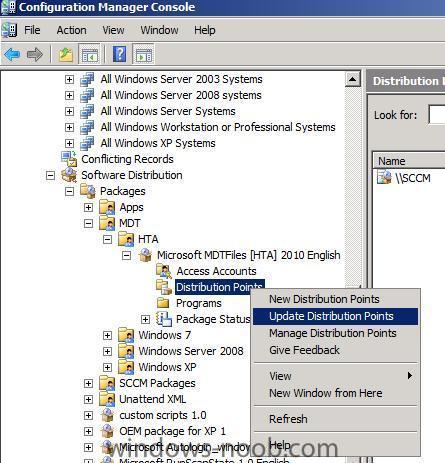Select Give Feedback in context menu

(x=335, y=350)
